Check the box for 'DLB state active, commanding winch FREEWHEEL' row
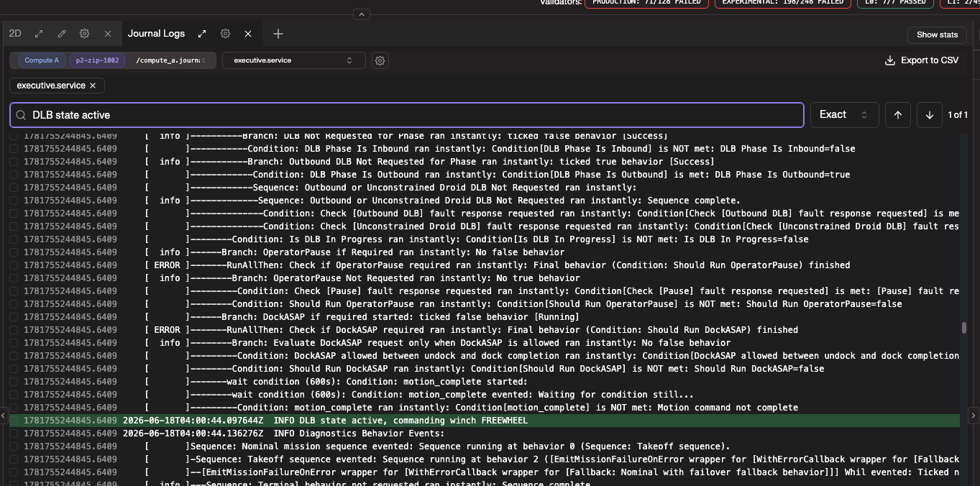 point(14,421)
